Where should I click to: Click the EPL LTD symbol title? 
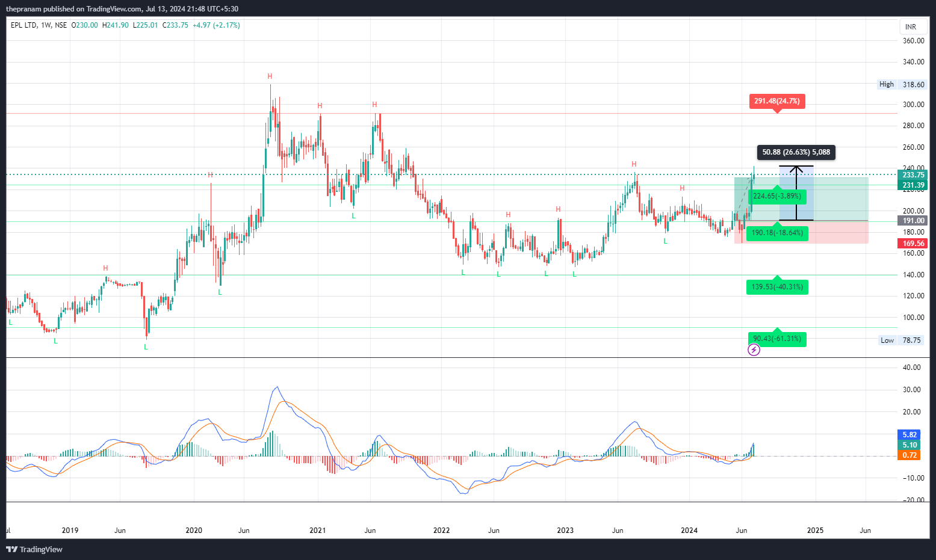[x=23, y=25]
